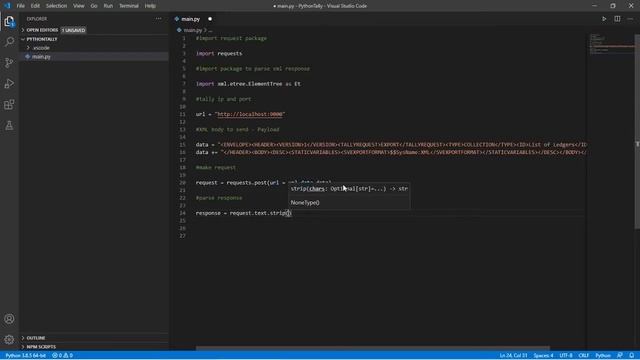Open the Run menu
Screen dimensions: 640x360
[x=108, y=6]
